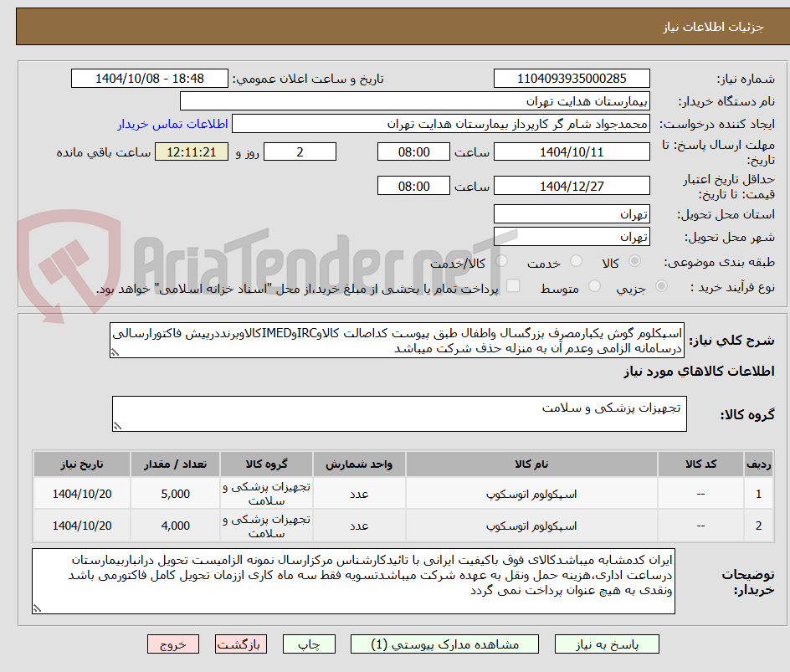
Task: Click اسپکولوم اتوسکوپ in row 2
Action: (531, 526)
